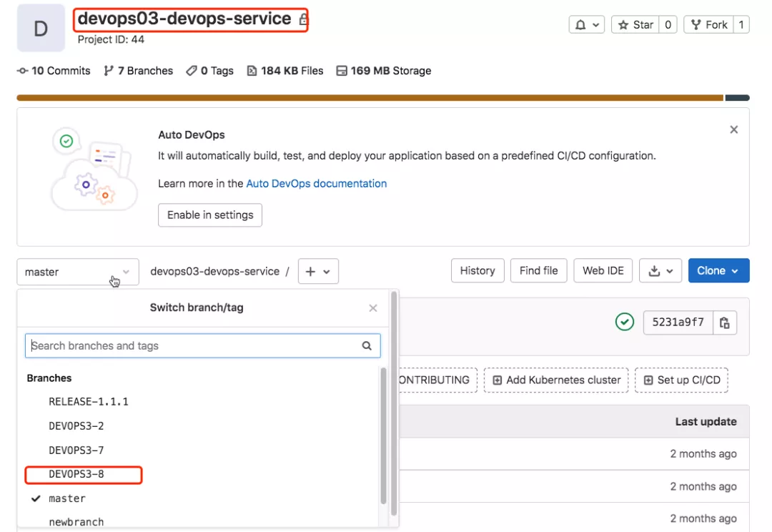Open the star count 0
The width and height of the screenshot is (772, 532).
click(x=668, y=24)
